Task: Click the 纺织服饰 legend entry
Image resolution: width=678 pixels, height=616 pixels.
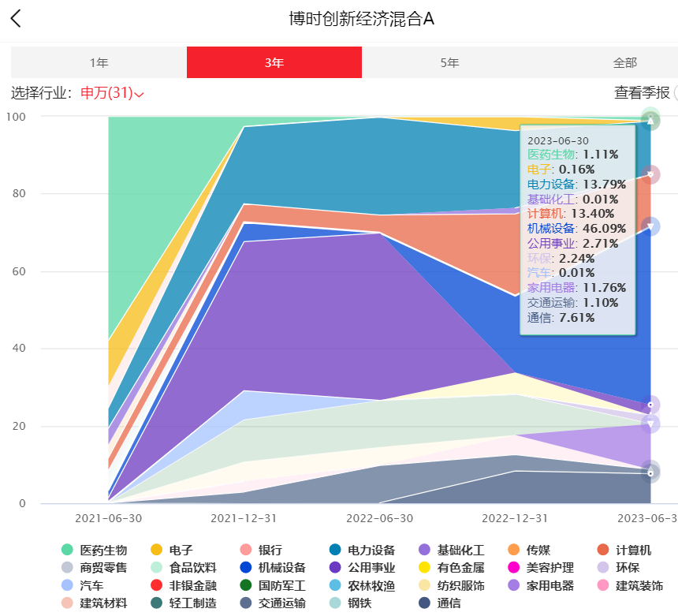Action: click(452, 585)
